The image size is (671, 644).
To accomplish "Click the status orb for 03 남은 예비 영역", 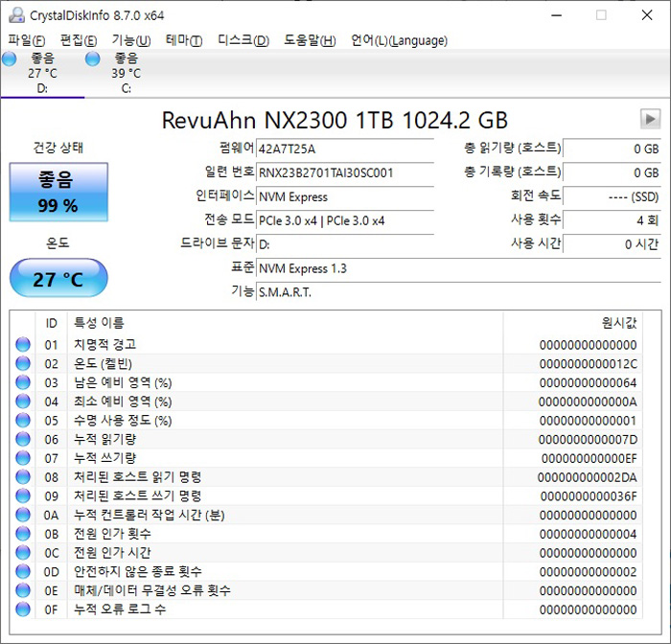I will (23, 382).
